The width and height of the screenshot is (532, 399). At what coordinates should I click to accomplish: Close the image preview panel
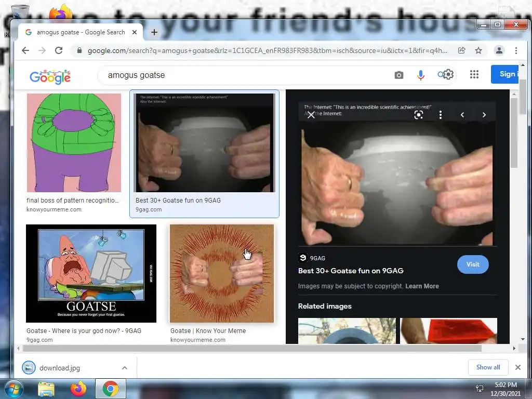[x=311, y=115]
